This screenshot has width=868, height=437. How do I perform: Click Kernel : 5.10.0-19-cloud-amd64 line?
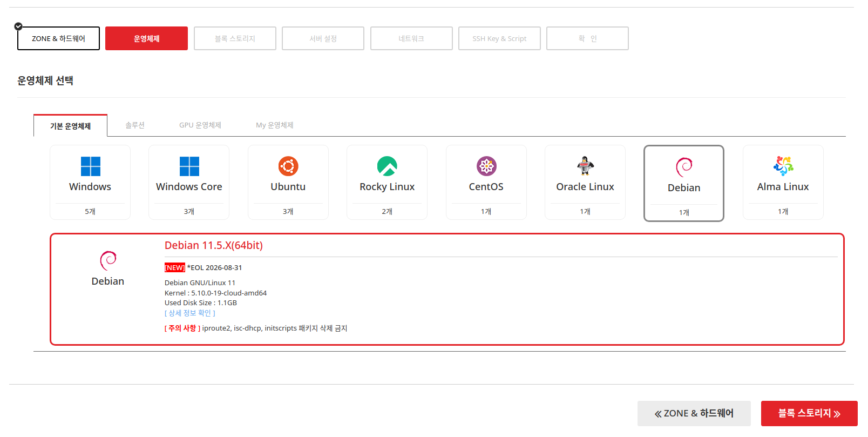(216, 293)
